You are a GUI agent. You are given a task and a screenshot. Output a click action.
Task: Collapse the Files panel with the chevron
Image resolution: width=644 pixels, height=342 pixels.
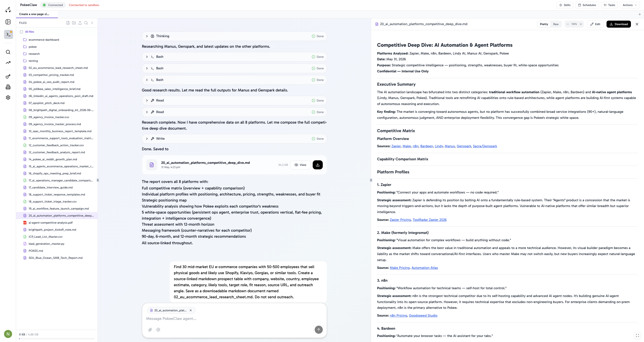(x=92, y=23)
